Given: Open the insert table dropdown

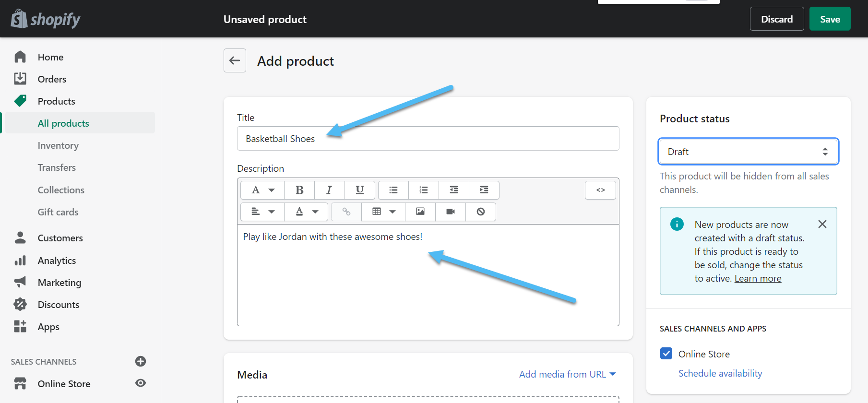Looking at the screenshot, I should pyautogui.click(x=384, y=212).
